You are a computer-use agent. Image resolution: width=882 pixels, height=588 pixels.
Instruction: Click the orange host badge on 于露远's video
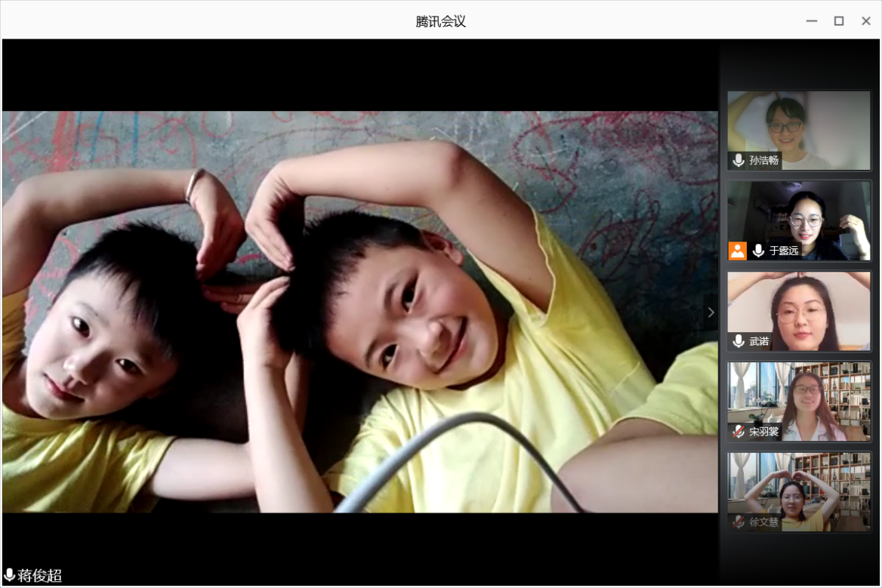tap(737, 251)
